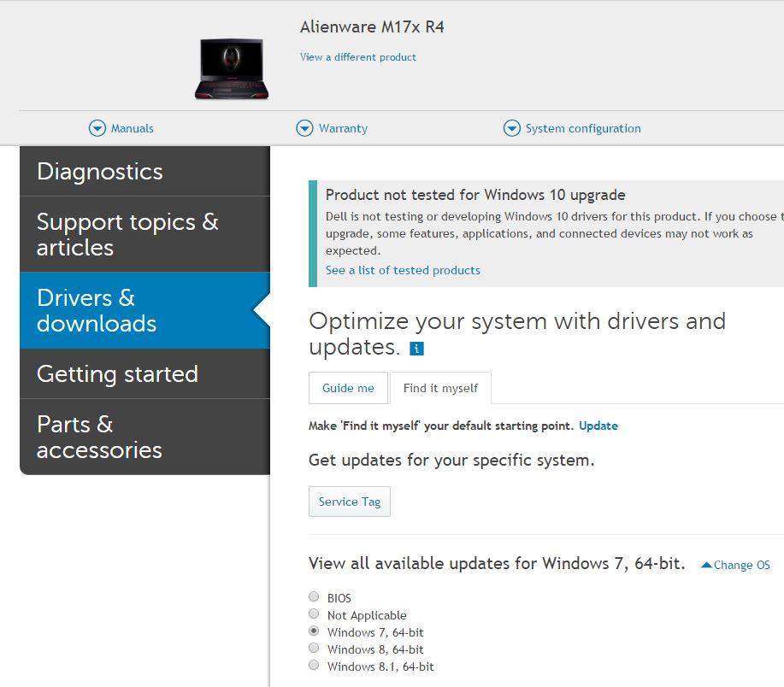784x687 pixels.
Task: Switch to the Find it myself tab
Action: pyautogui.click(x=440, y=388)
